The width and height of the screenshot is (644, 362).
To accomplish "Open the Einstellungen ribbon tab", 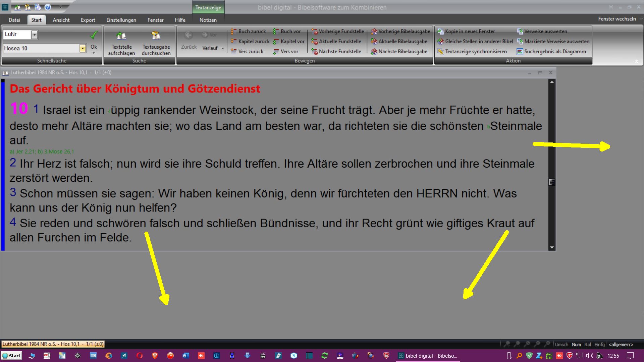I will click(121, 20).
